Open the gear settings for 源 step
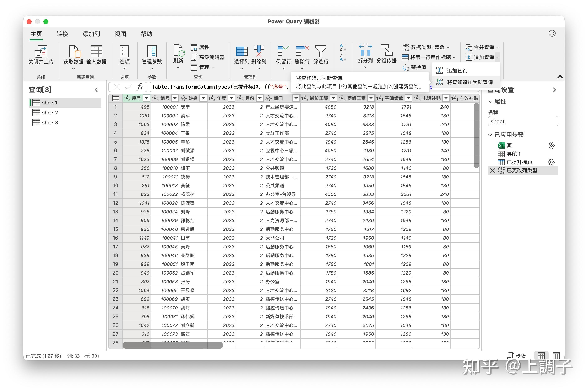 tap(551, 146)
